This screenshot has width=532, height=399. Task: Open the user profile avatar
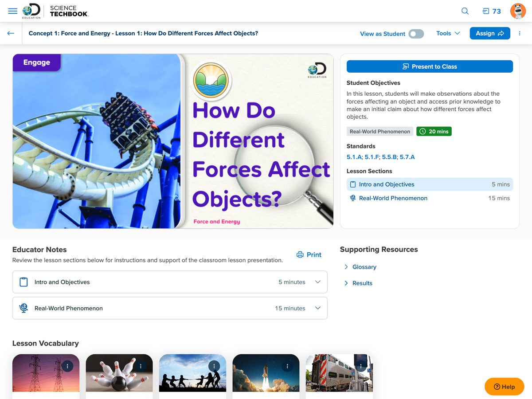coord(518,11)
